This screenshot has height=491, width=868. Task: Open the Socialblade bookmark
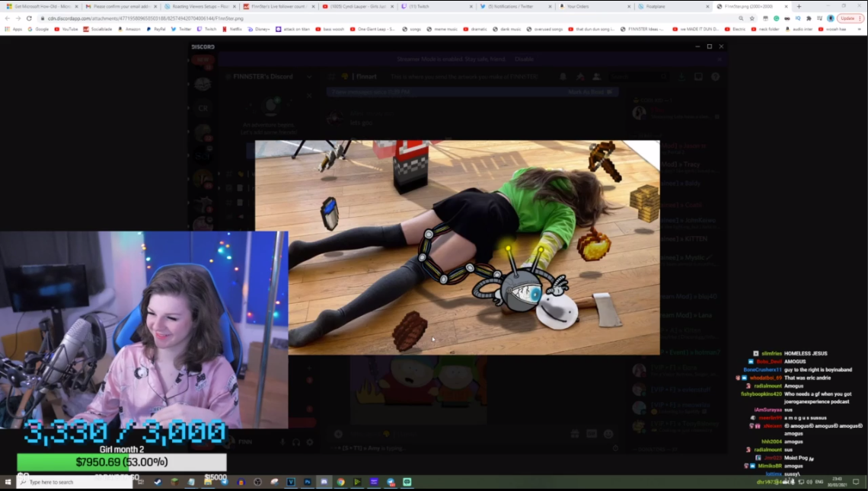tap(97, 29)
